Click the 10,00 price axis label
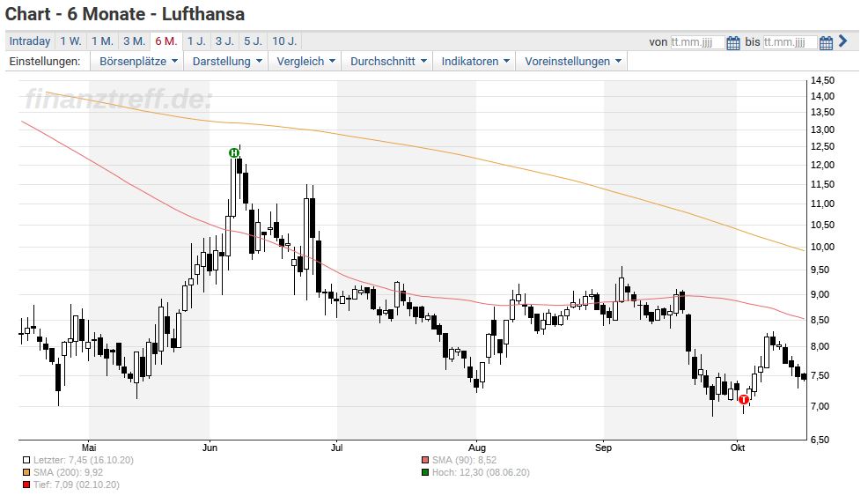868x496 pixels. pyautogui.click(x=822, y=248)
